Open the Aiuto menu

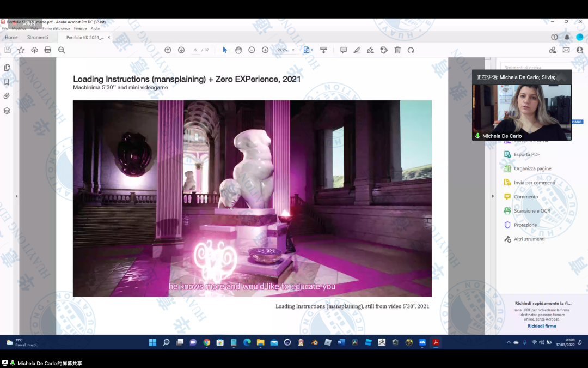point(95,28)
